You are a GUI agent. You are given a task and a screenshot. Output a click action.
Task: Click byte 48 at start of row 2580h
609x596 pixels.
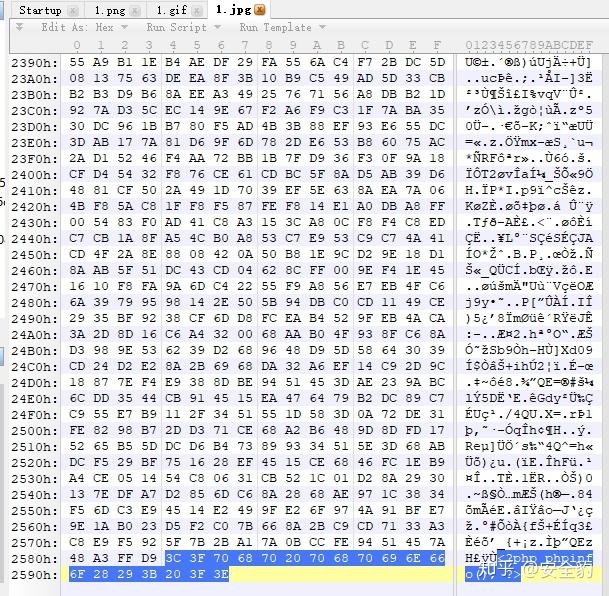point(77,558)
